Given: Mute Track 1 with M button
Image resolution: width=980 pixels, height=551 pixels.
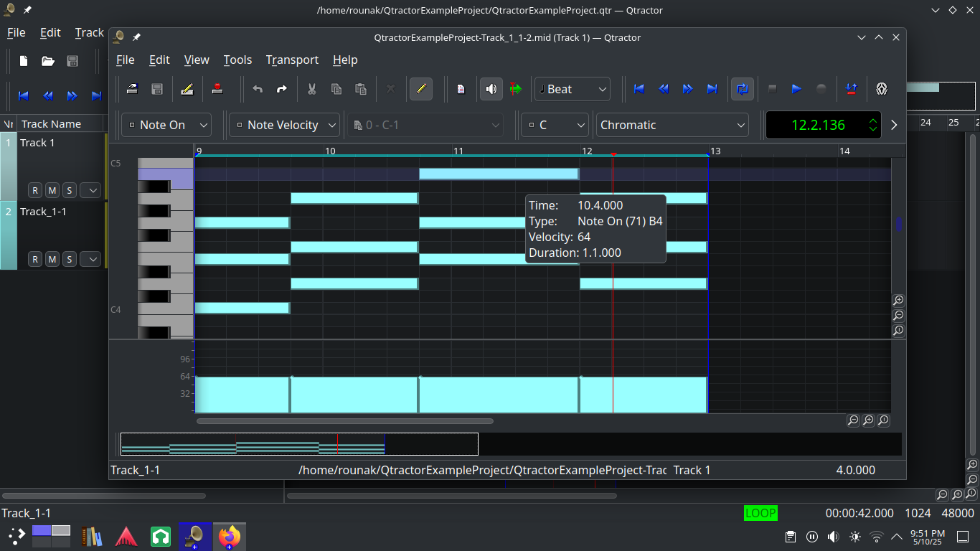Looking at the screenshot, I should click(52, 190).
